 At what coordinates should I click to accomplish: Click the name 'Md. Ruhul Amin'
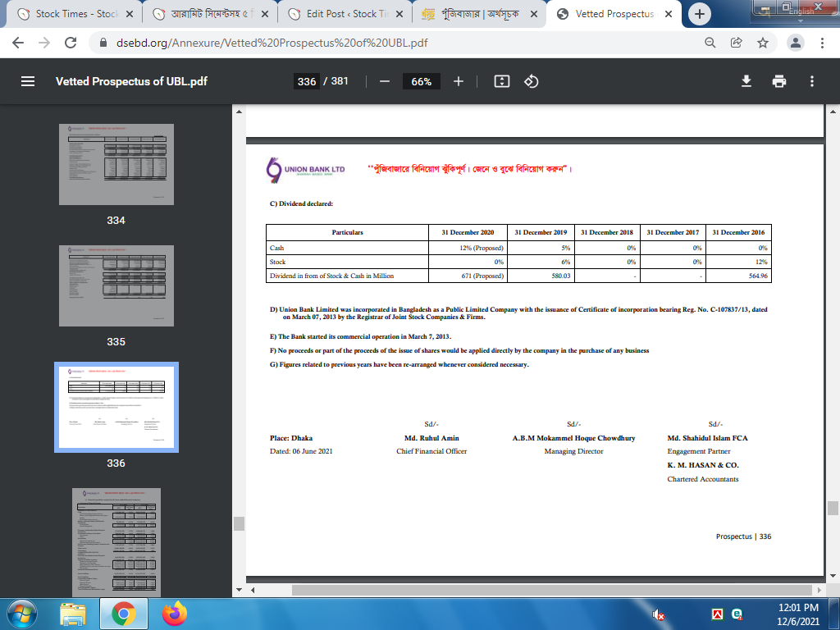[x=431, y=438]
